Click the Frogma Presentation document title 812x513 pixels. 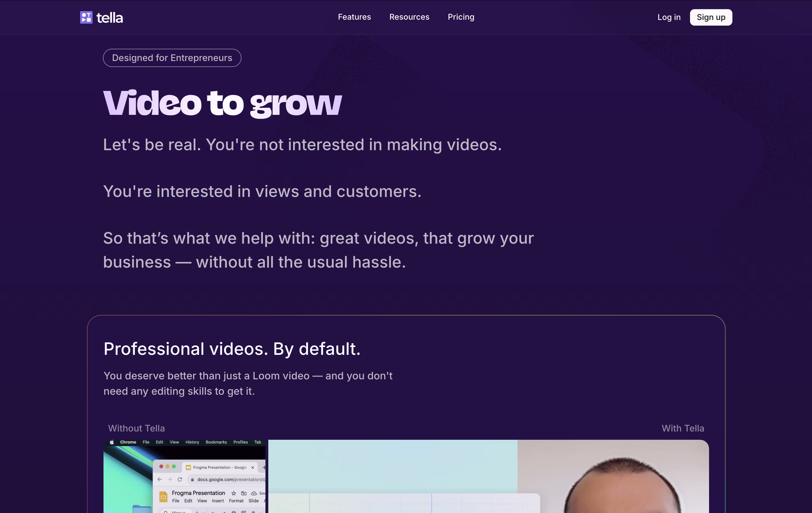[198, 493]
